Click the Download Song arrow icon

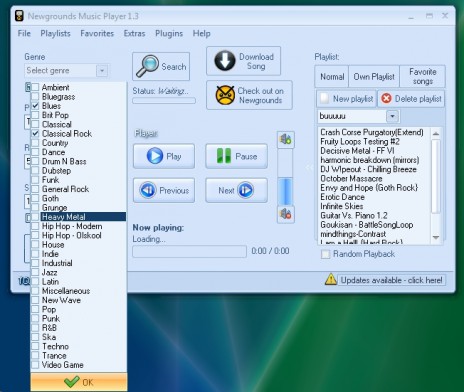click(225, 61)
